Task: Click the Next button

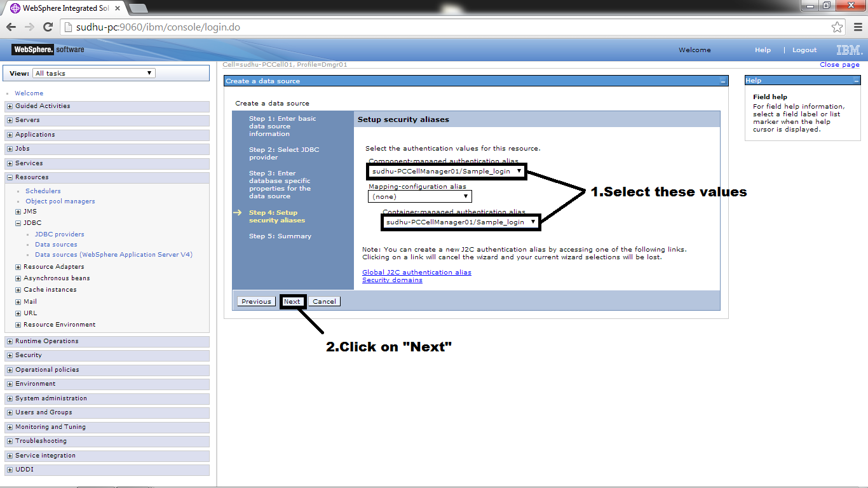Action: pyautogui.click(x=292, y=301)
